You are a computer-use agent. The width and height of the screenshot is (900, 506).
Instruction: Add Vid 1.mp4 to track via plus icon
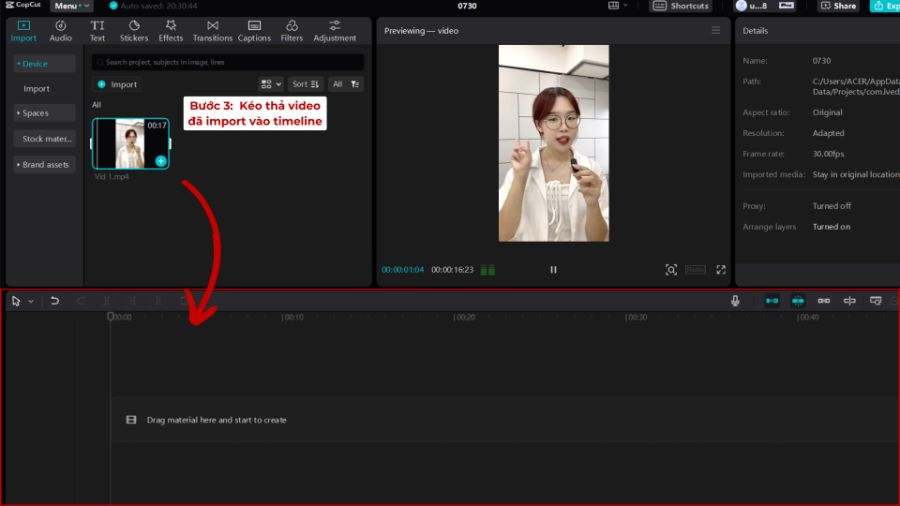point(161,161)
